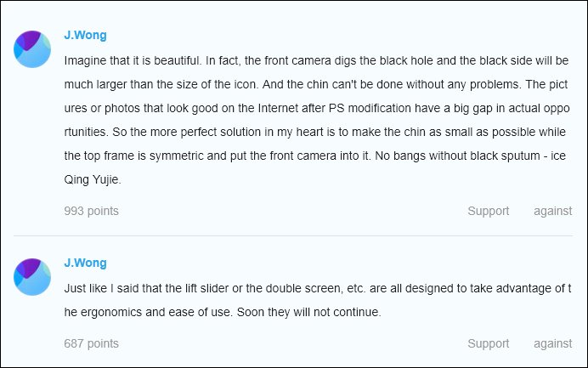Click the line starting "the top frame is symmetric"
The height and width of the screenshot is (368, 588).
pyautogui.click(x=315, y=156)
